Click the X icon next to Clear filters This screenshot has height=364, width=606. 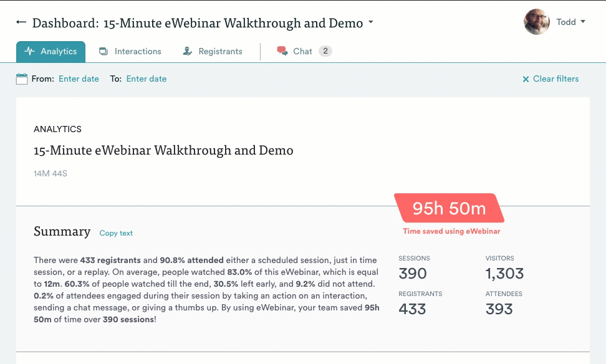point(525,79)
